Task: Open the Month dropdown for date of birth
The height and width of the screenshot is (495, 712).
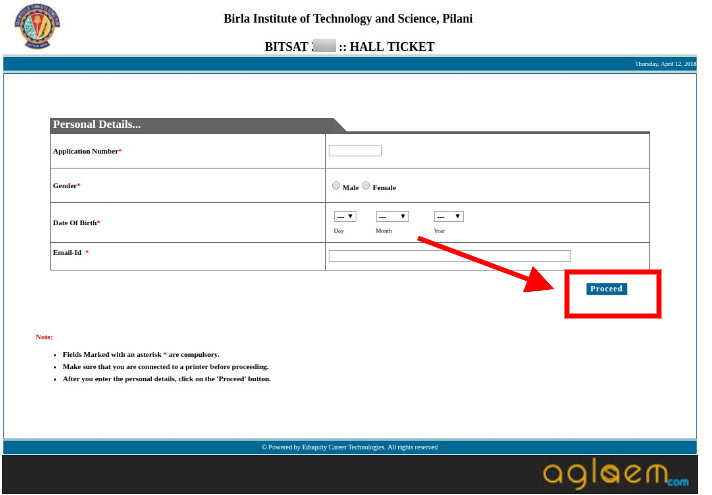Action: [392, 217]
